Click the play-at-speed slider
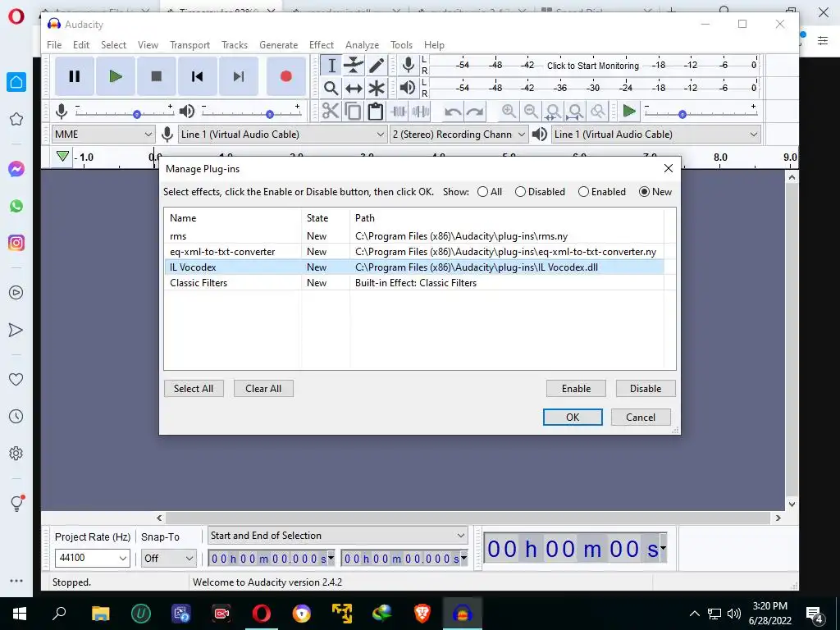840x630 pixels. 701,112
